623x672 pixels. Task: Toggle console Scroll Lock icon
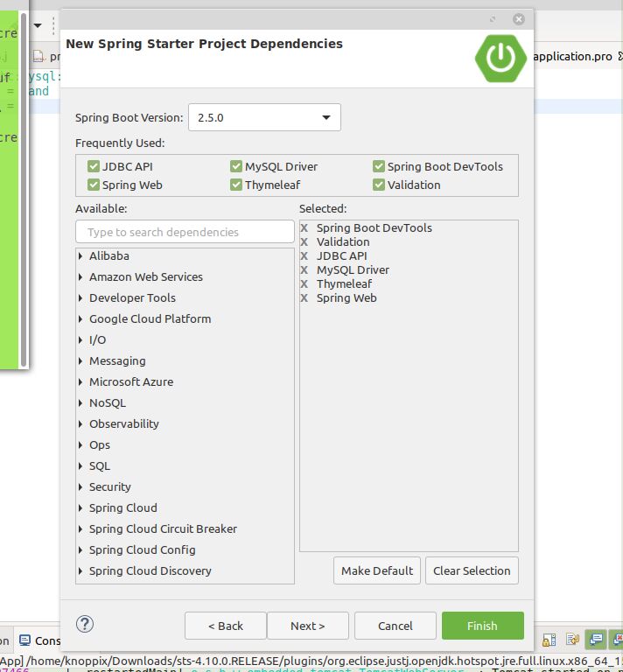coord(549,640)
